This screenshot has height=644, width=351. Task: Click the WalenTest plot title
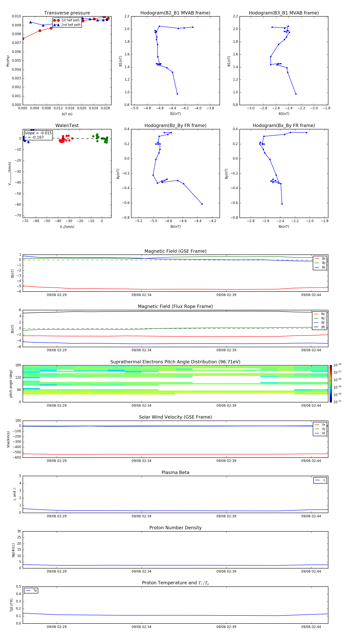click(67, 125)
